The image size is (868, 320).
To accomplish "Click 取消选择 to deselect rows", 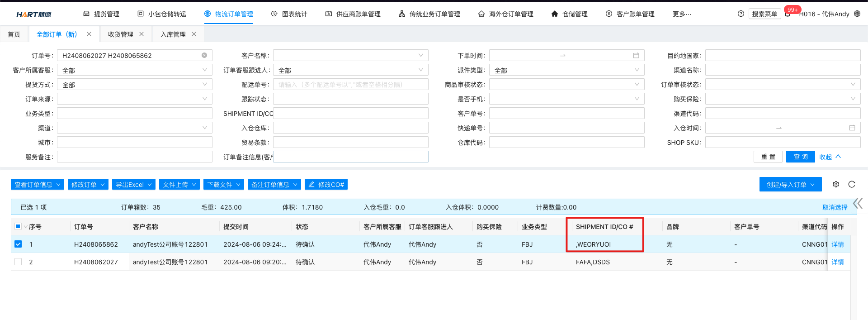I will click(835, 207).
